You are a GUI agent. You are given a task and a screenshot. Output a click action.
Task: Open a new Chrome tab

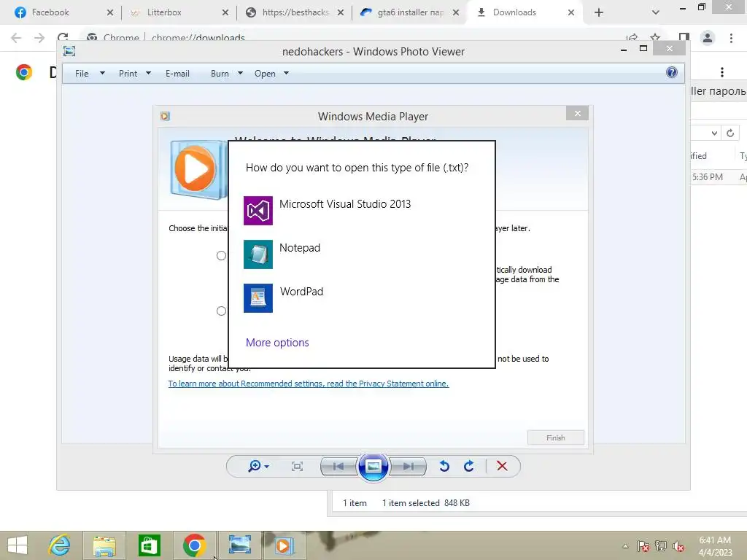click(599, 12)
